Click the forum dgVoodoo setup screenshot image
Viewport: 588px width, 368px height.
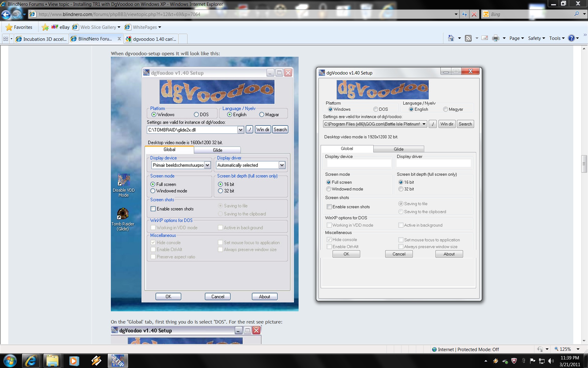click(x=205, y=184)
